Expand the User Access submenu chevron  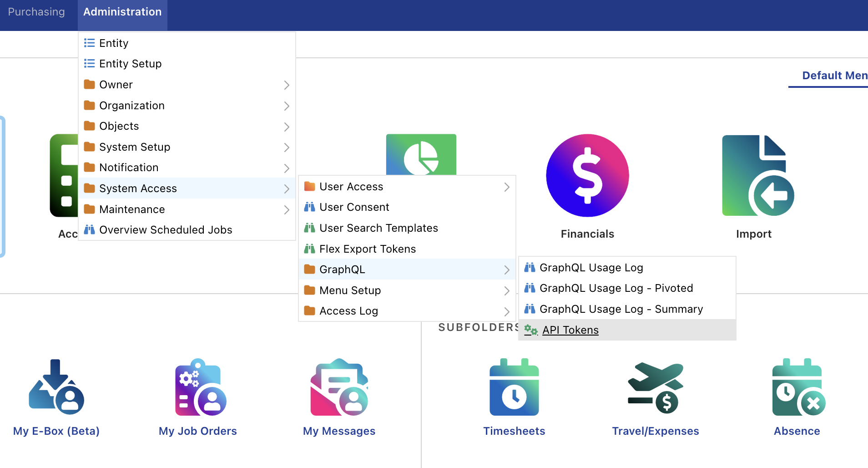coord(507,187)
